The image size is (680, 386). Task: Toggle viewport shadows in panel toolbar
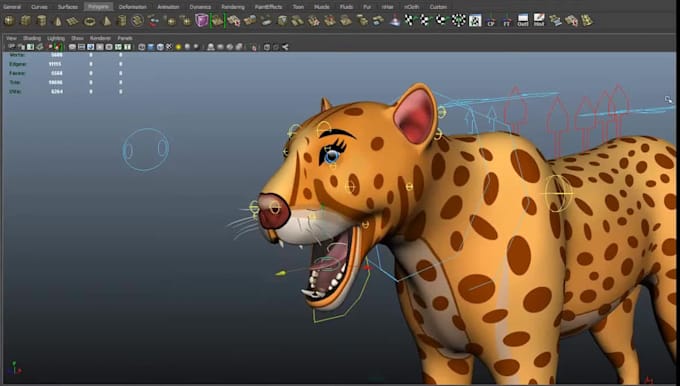click(x=187, y=47)
